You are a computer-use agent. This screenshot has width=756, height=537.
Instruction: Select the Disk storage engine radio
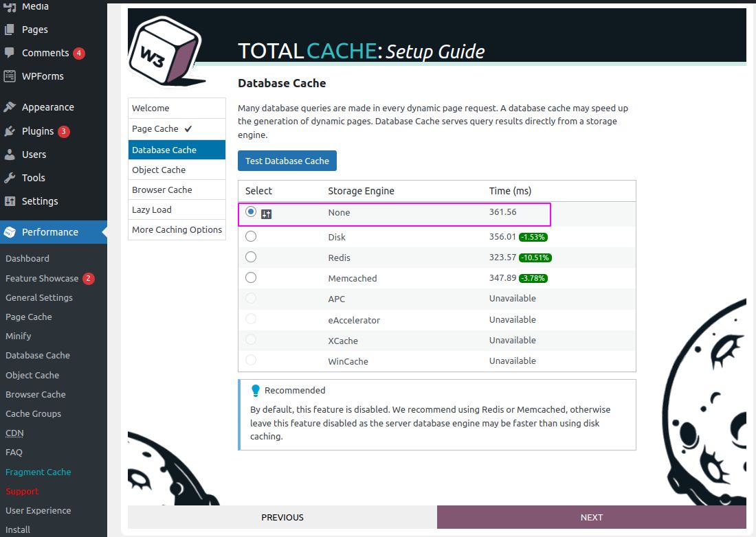click(x=251, y=236)
